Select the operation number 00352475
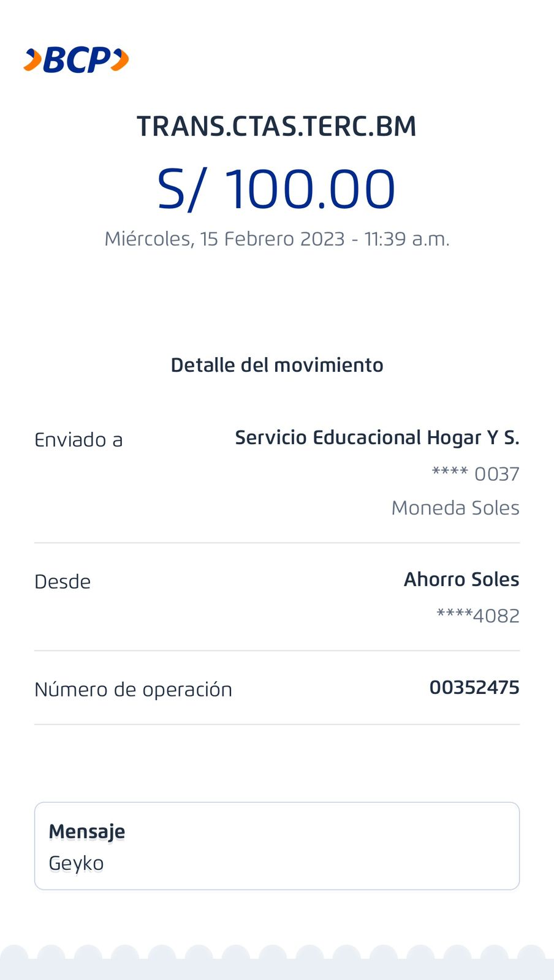Screen dimensions: 554x980 point(474,688)
